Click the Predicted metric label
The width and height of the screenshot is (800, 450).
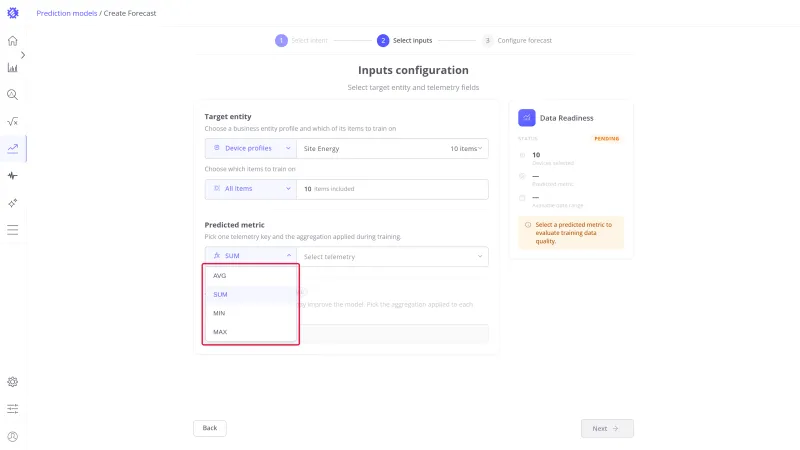point(235,224)
